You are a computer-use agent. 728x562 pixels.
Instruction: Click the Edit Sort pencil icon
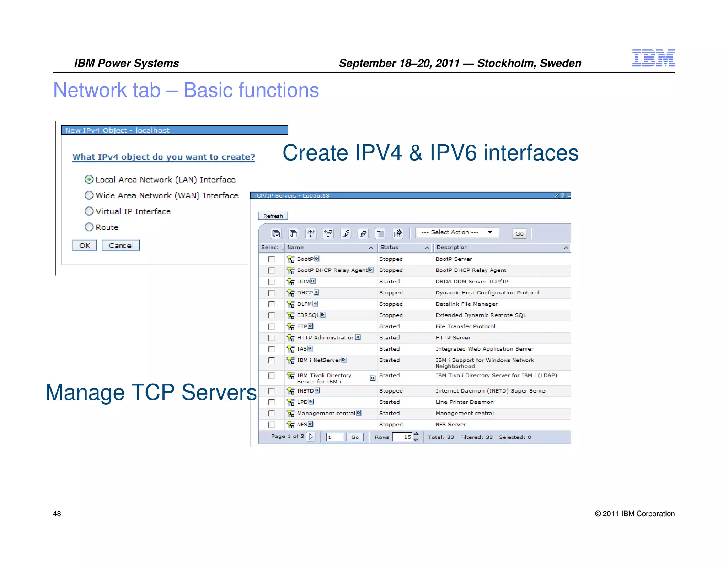click(x=346, y=233)
